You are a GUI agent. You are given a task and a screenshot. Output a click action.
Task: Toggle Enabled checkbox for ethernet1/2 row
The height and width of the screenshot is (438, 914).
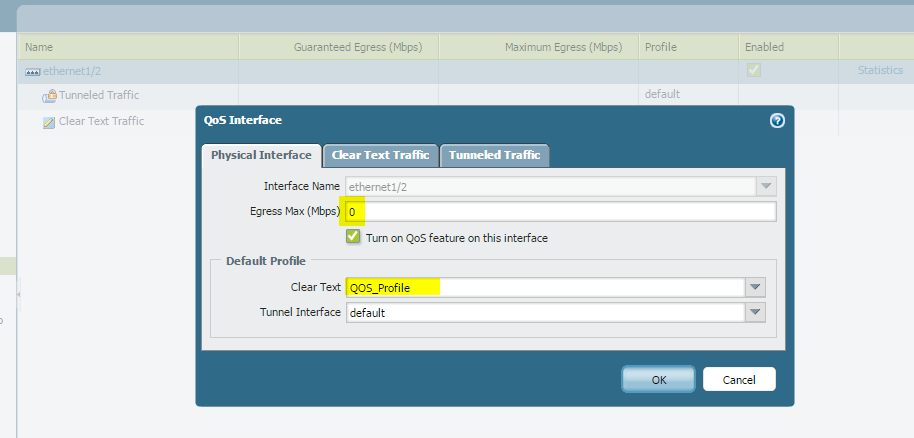[x=754, y=70]
